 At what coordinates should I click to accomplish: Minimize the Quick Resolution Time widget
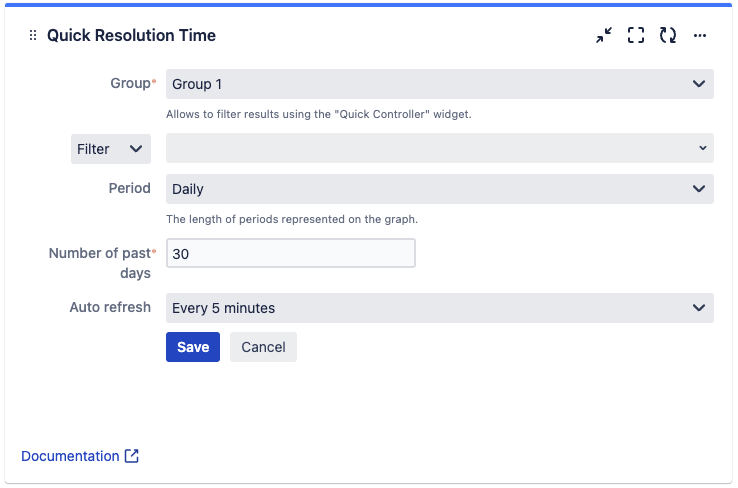tap(604, 35)
